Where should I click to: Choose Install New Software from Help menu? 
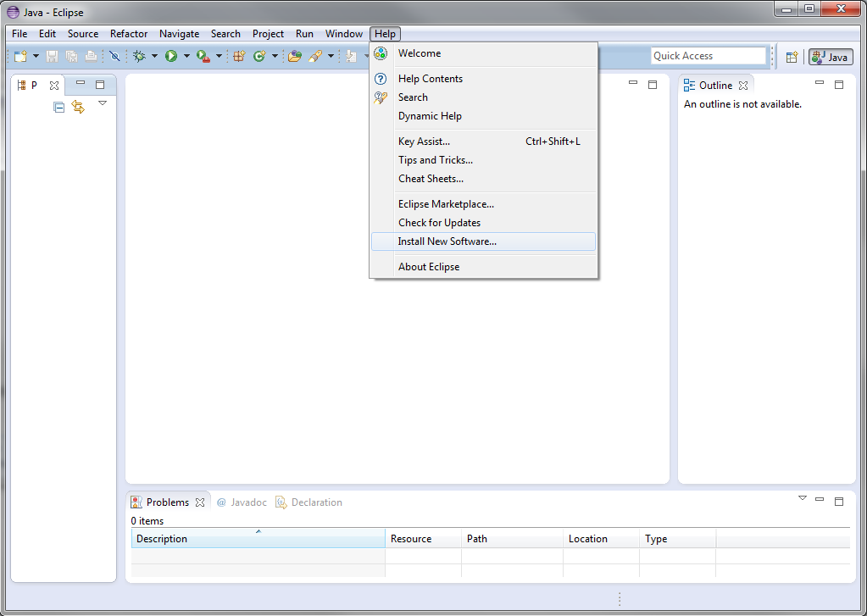click(x=483, y=241)
